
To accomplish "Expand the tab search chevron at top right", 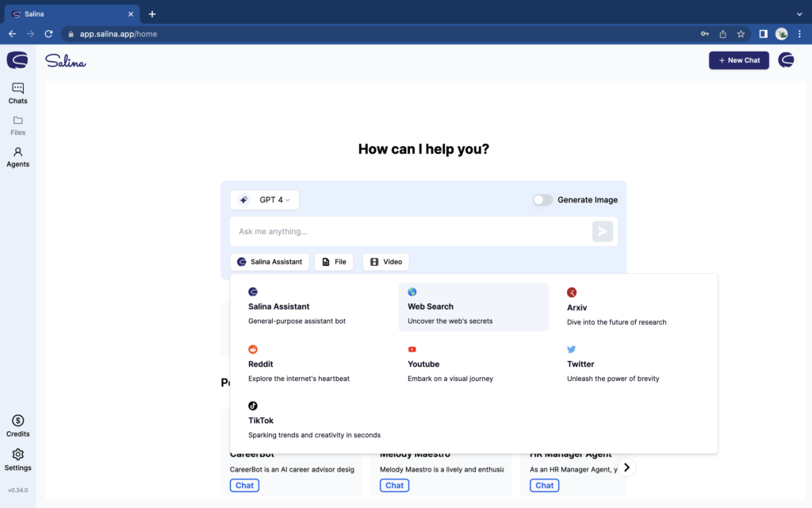I will 799,14.
